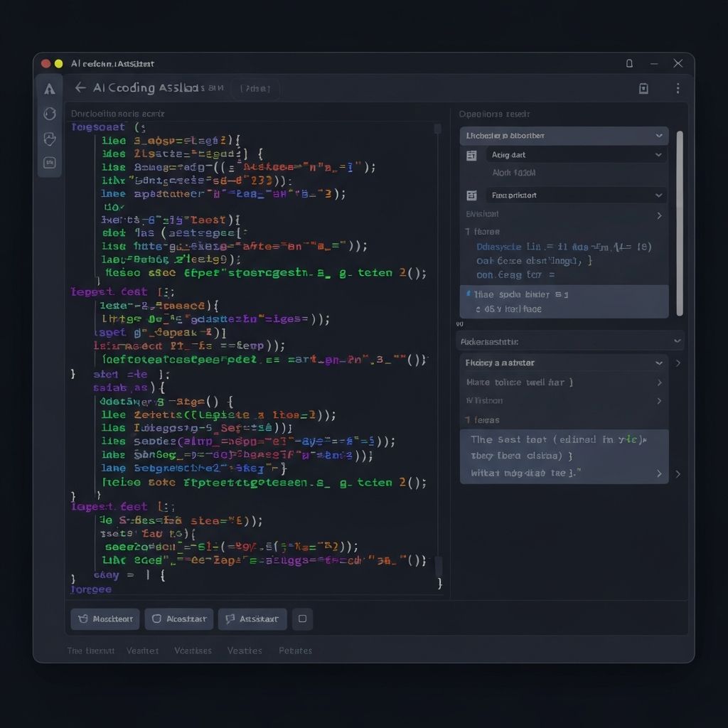This screenshot has height=728, width=728.
Task: Open the panel icon at top right
Action: [643, 88]
